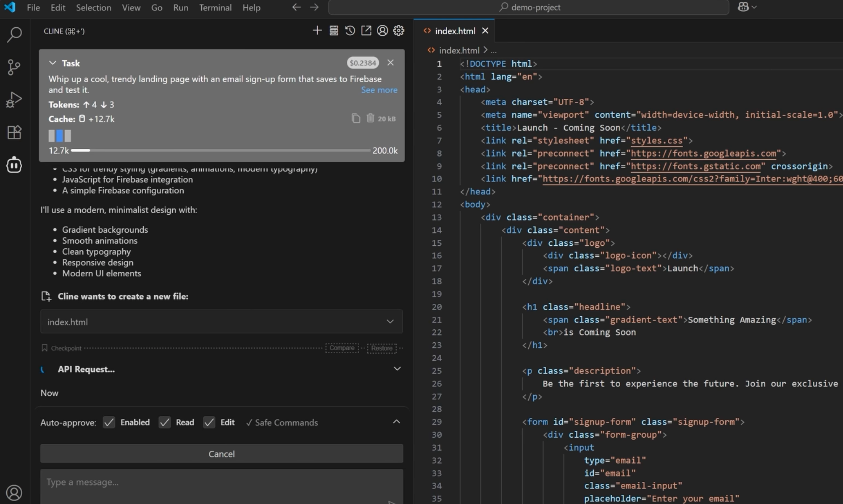Expand the API Request chevron

(397, 369)
